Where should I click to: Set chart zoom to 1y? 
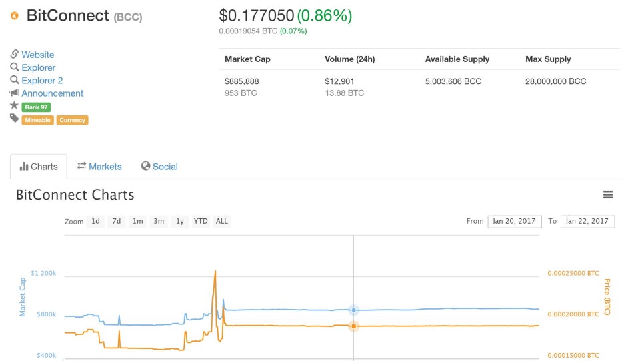coord(180,222)
